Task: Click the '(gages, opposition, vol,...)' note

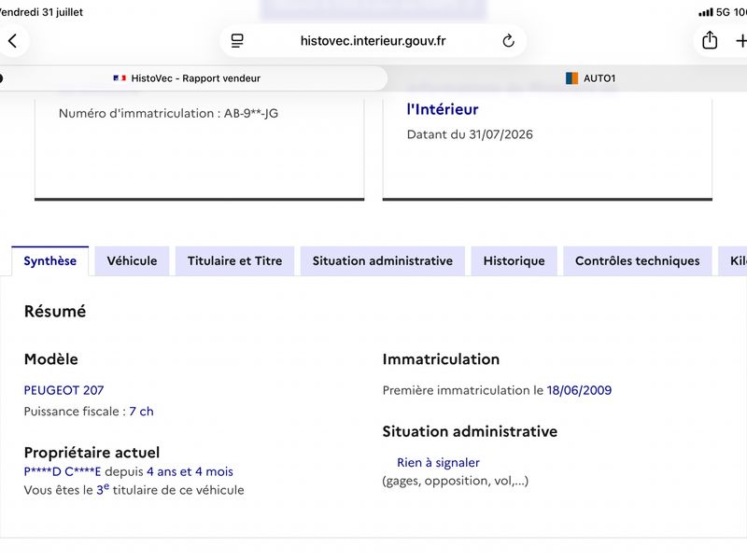Action: (456, 481)
